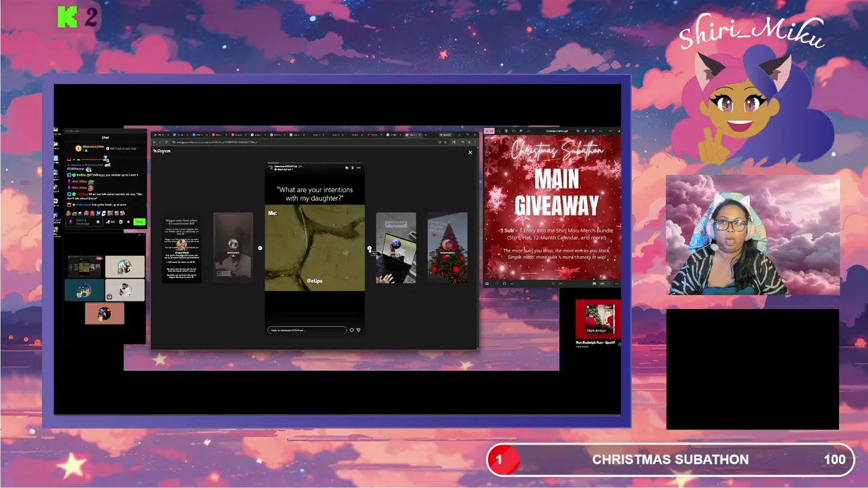Open the Watch full reel link
This screenshot has height=488, width=868.
(283, 169)
